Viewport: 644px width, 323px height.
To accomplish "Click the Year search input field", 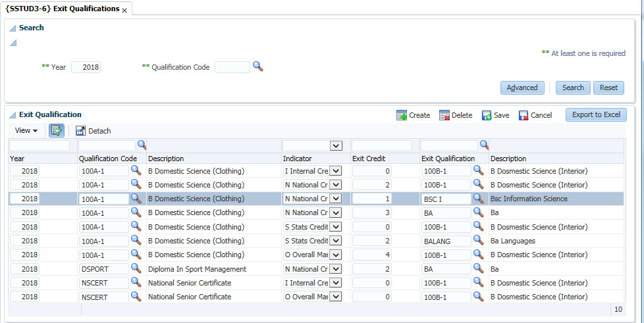I will pos(86,67).
